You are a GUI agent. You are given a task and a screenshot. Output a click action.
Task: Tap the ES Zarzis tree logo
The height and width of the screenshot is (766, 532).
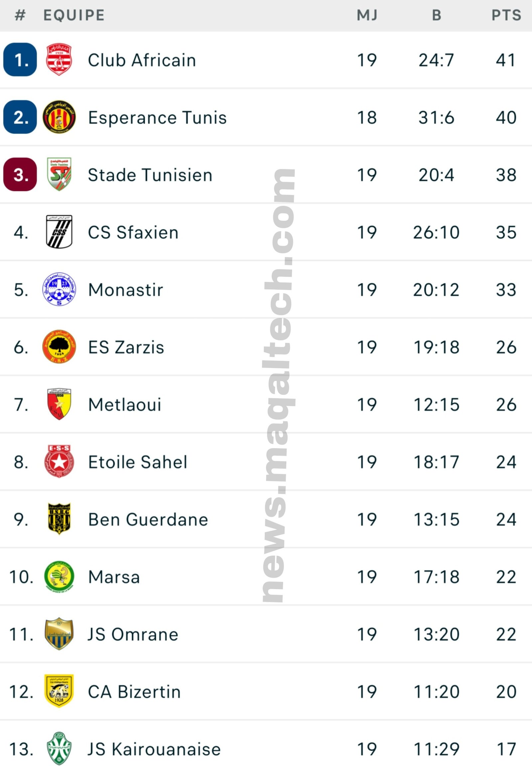[59, 347]
